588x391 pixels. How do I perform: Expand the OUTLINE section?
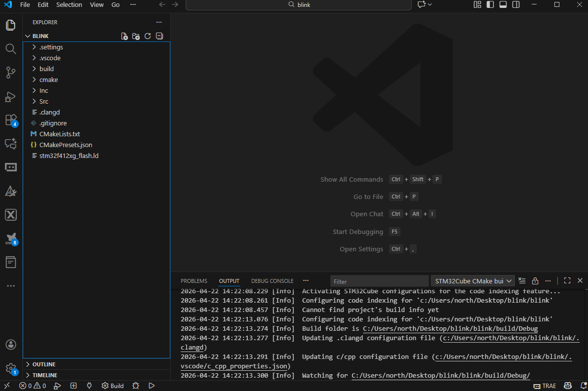(43, 364)
